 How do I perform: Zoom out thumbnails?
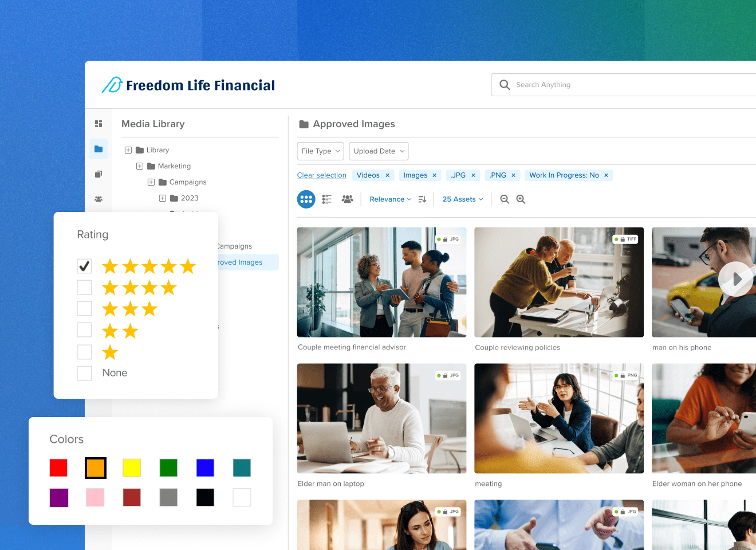coord(505,199)
